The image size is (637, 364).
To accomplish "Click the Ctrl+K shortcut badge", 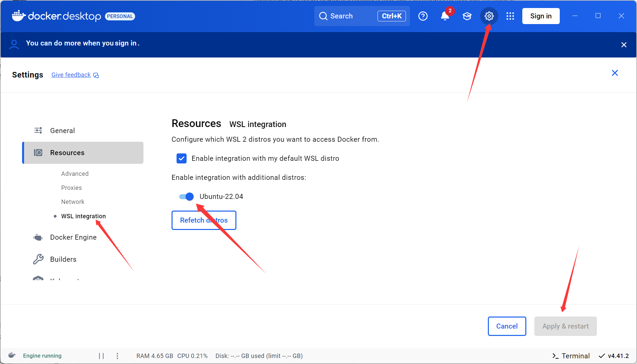I will tap(392, 16).
